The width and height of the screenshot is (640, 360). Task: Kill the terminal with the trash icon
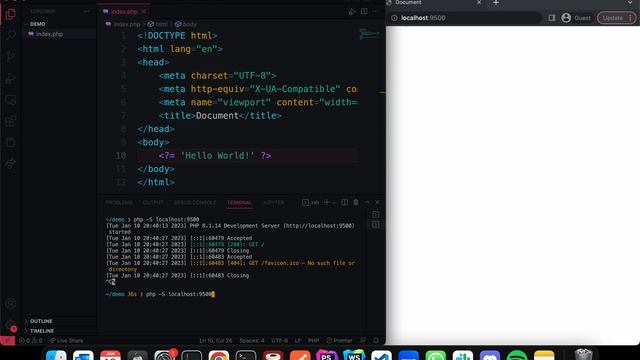356,202
